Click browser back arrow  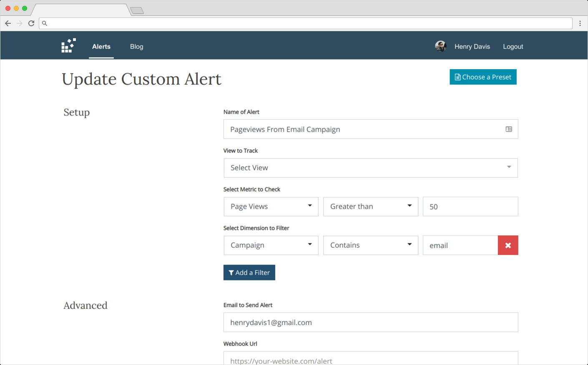[x=8, y=23]
